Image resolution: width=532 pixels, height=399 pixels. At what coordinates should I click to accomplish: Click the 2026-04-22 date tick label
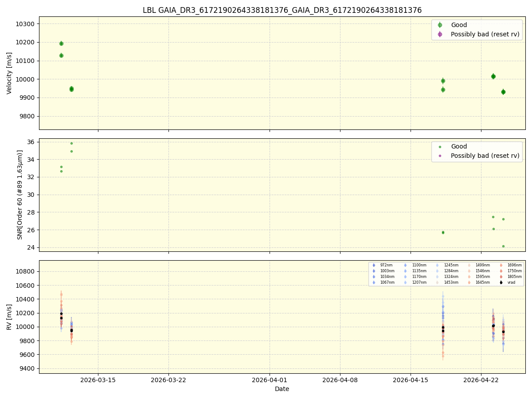481,379
